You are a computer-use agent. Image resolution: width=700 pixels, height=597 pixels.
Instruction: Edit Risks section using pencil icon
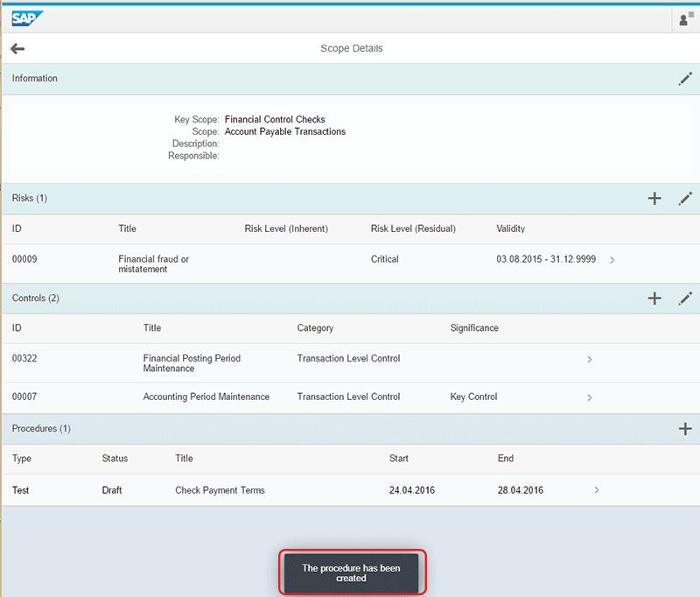click(x=685, y=199)
